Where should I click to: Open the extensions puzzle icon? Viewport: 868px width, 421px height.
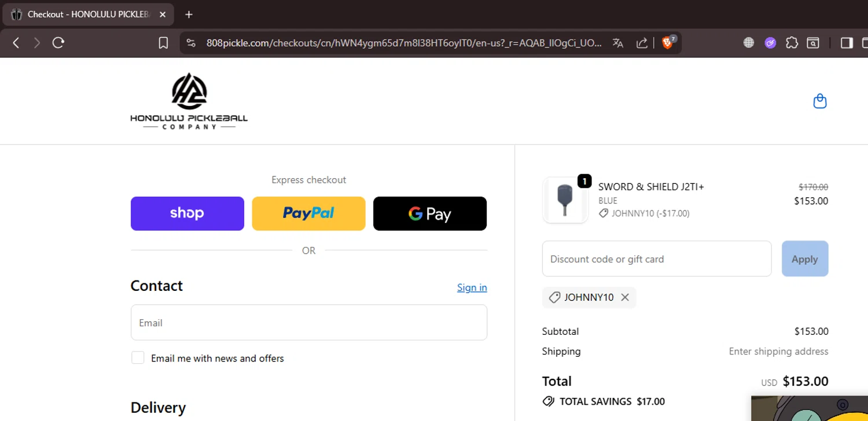pyautogui.click(x=792, y=43)
